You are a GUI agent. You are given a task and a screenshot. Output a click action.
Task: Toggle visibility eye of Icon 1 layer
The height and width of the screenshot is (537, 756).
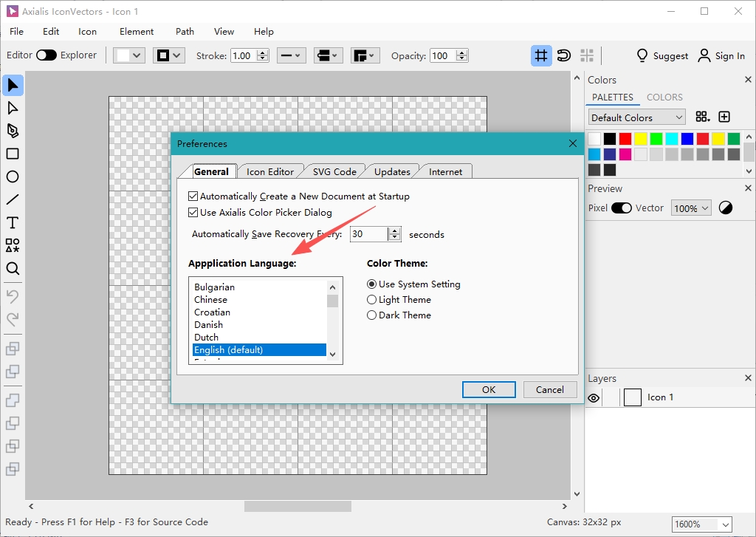(x=594, y=398)
